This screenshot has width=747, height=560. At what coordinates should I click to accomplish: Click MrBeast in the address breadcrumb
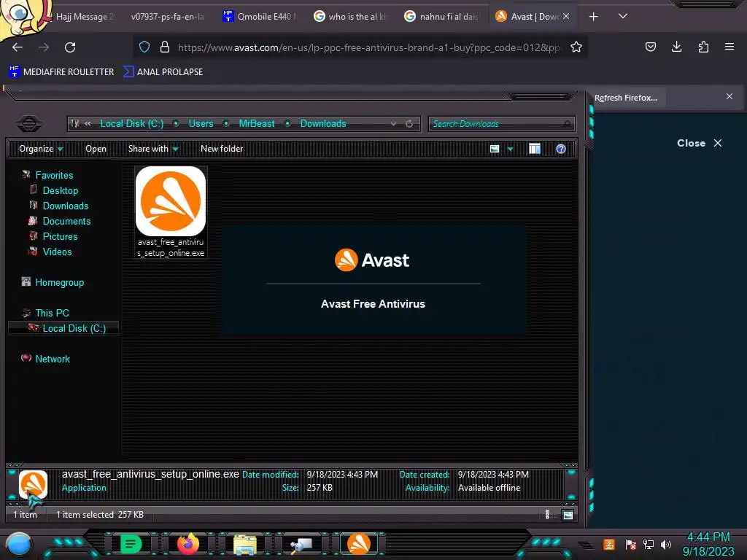click(x=256, y=123)
